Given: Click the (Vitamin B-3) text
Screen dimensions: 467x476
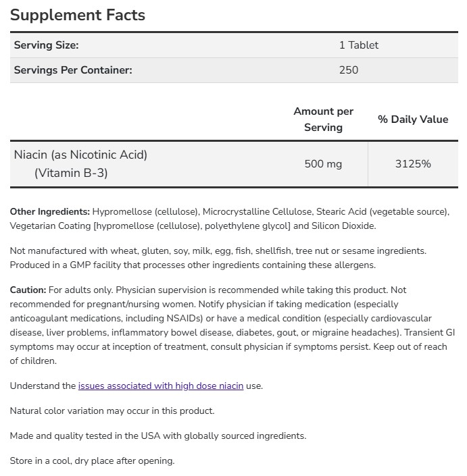Looking at the screenshot, I should [71, 173].
